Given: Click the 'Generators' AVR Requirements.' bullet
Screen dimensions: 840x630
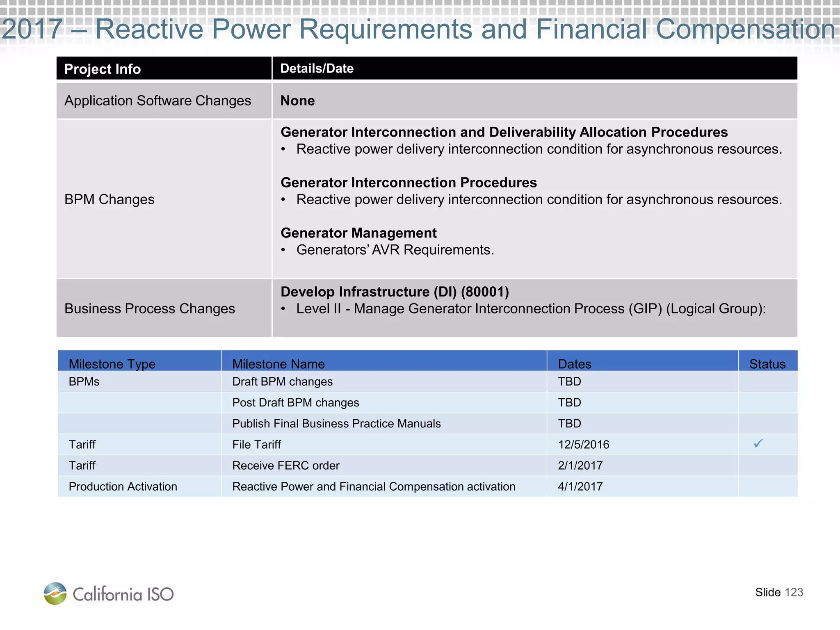Looking at the screenshot, I should pos(395,250).
